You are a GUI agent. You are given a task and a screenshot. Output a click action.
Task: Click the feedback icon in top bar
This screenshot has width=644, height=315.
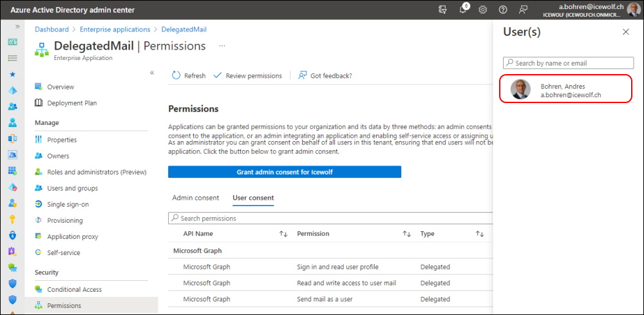pos(523,10)
